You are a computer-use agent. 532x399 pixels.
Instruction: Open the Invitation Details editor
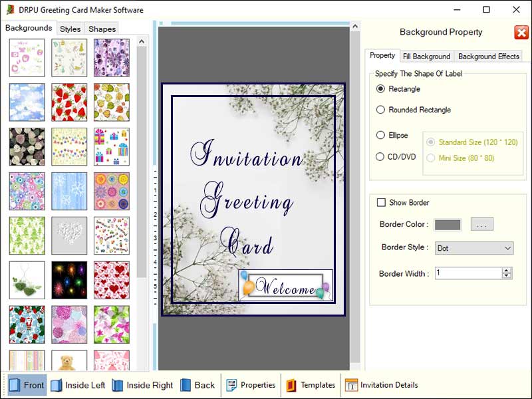coord(381,384)
